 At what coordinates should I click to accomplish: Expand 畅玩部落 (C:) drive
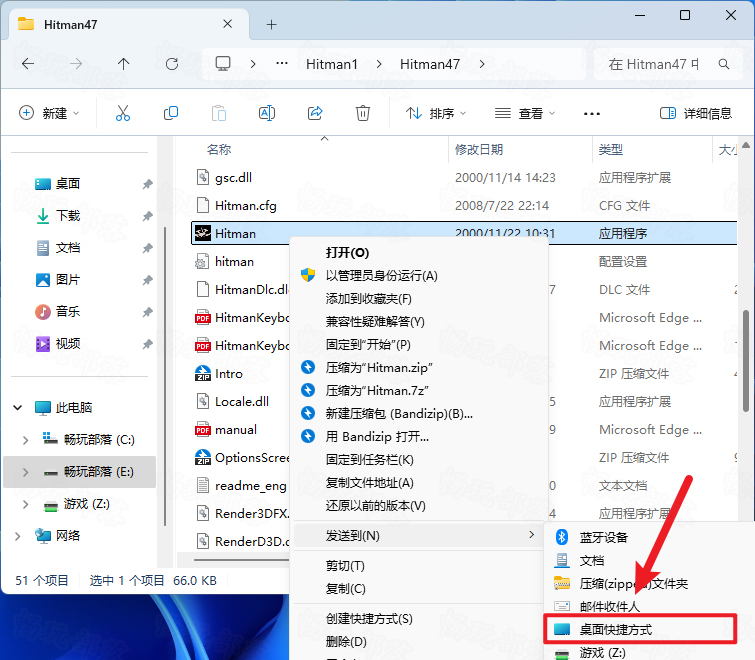click(26, 440)
